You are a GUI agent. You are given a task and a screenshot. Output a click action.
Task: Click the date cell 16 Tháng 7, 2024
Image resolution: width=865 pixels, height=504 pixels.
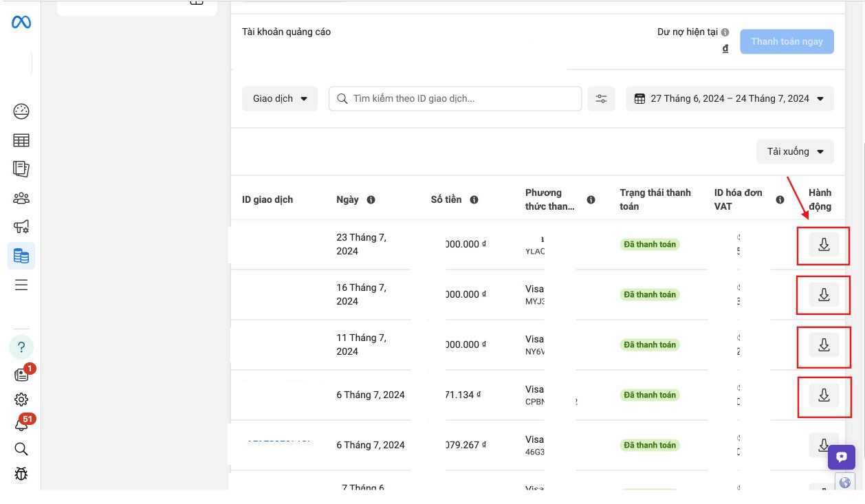point(362,294)
